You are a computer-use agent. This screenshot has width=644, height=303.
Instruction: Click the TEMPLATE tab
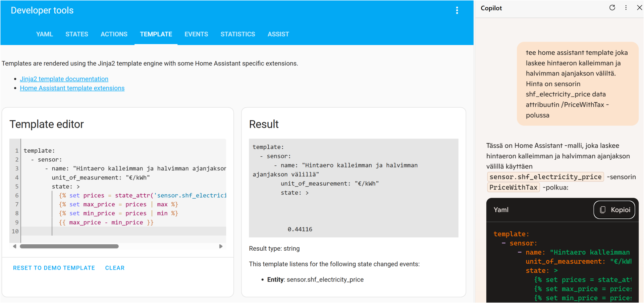click(156, 34)
